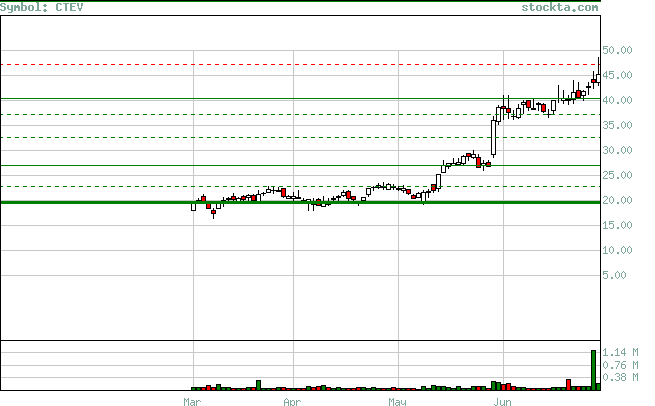This screenshot has height=406, width=655.
Task: Click the tall white candlestick from 29 to 36
Action: pos(493,138)
